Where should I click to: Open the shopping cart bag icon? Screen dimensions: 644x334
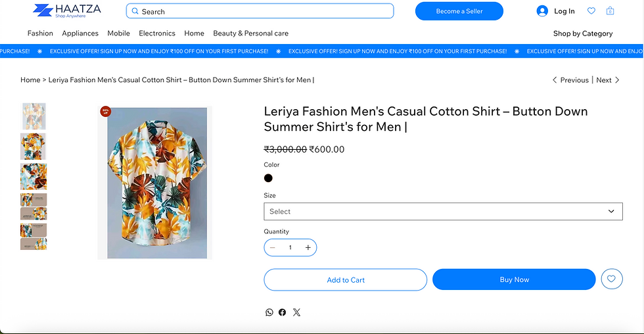[610, 11]
